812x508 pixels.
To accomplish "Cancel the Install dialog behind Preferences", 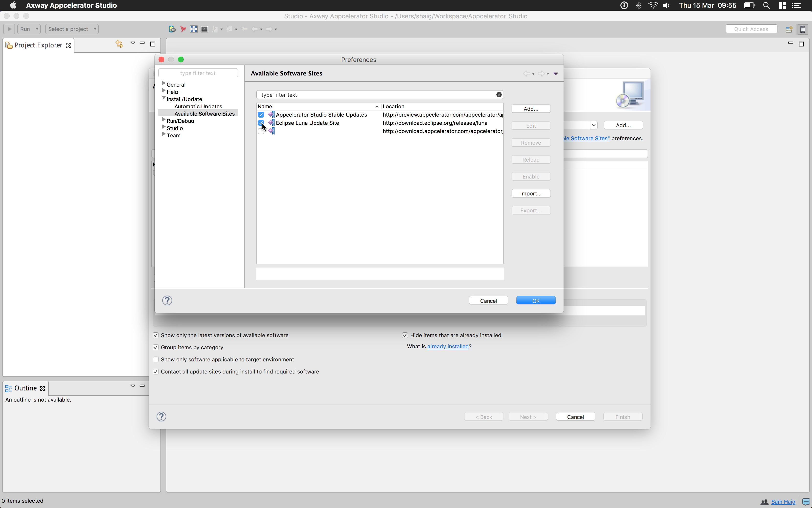I will click(575, 417).
